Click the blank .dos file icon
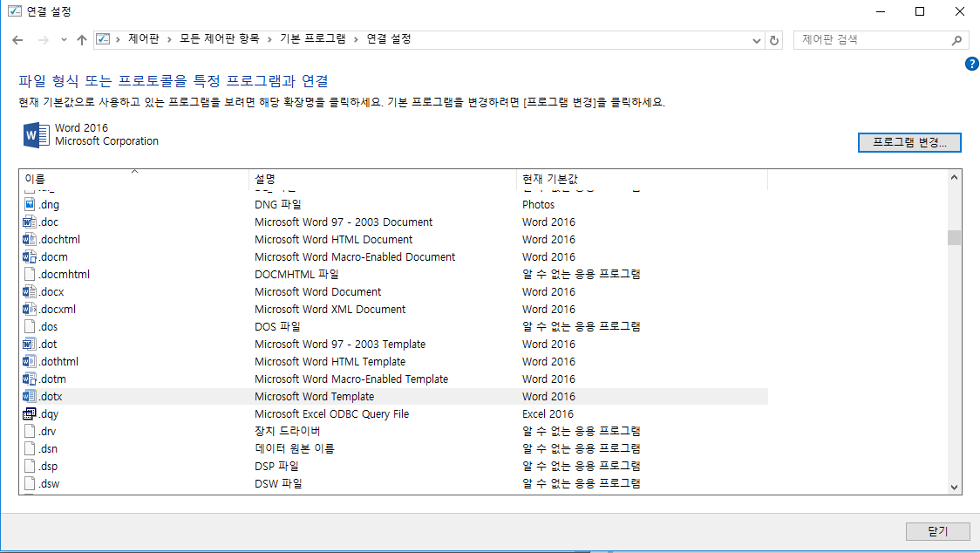Image resolution: width=980 pixels, height=553 pixels. pos(30,326)
